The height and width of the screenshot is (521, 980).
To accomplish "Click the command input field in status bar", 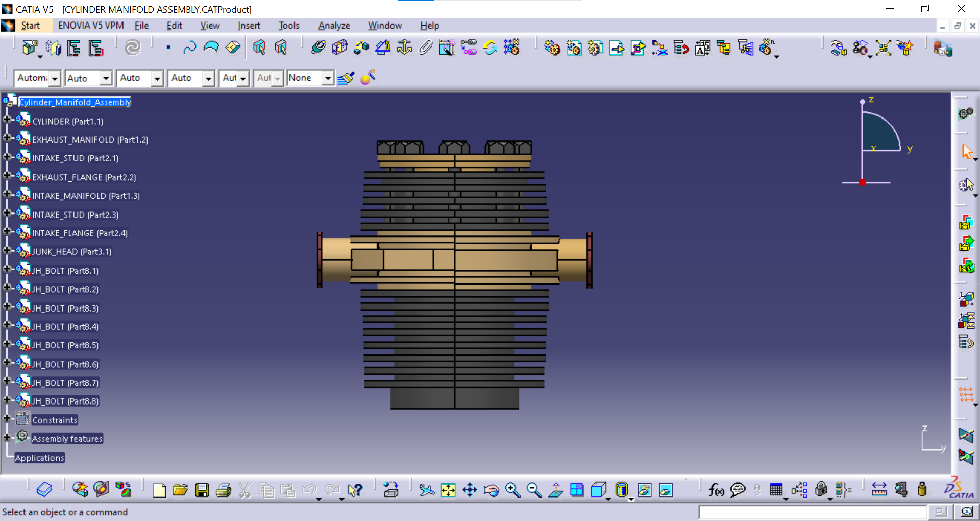I will click(x=812, y=512).
